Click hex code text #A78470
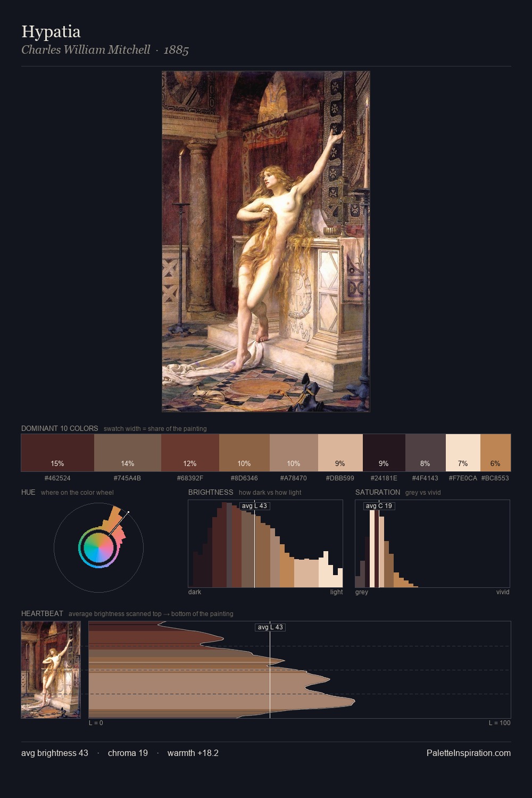This screenshot has width=532, height=798. tap(294, 478)
